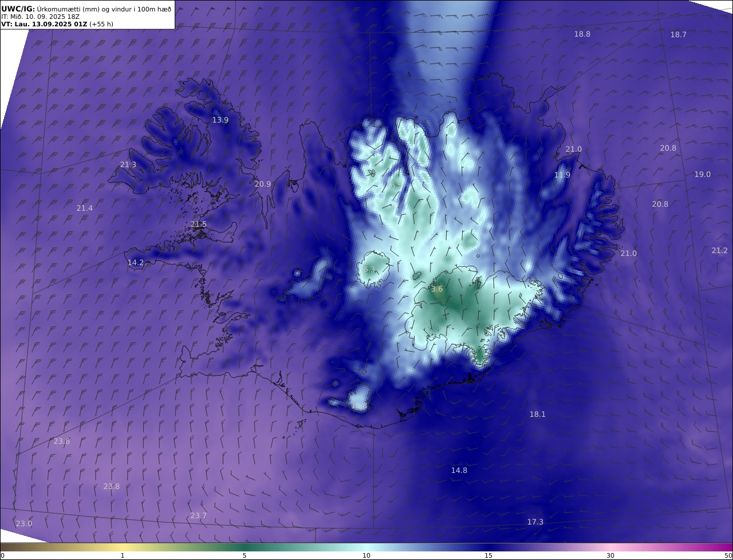
Task: Click the '10' tick on the color scale
Action: click(x=366, y=555)
